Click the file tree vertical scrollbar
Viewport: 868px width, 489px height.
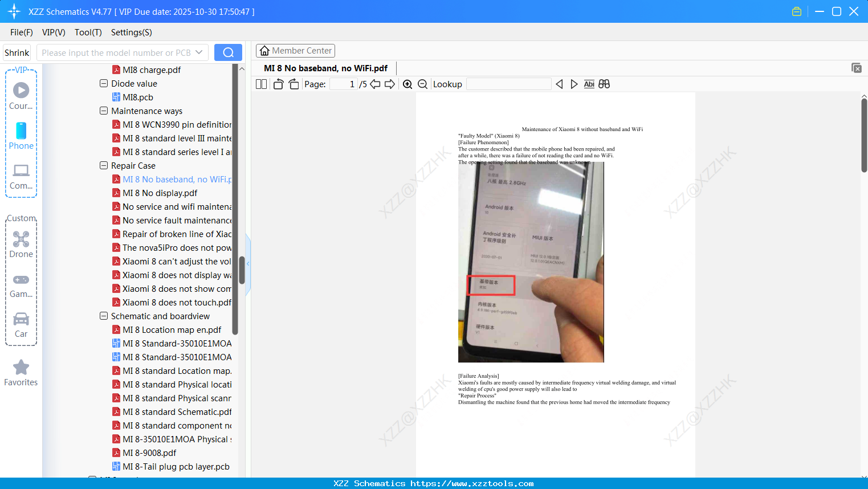[x=242, y=270]
